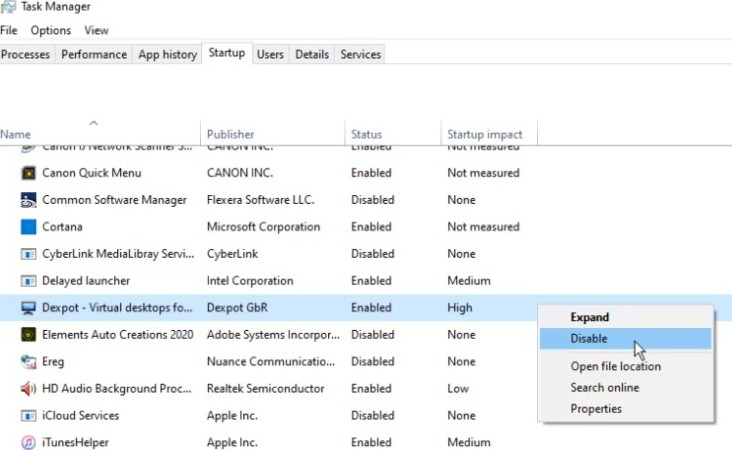Switch to the Performance tab
Image resolution: width=732 pixels, height=450 pixels.
click(x=94, y=55)
